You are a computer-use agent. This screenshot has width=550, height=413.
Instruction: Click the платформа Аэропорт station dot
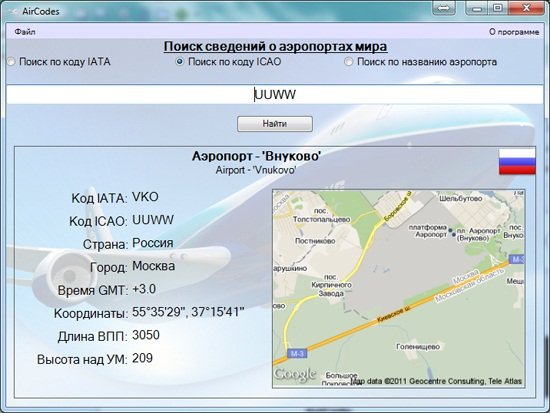coord(450,231)
